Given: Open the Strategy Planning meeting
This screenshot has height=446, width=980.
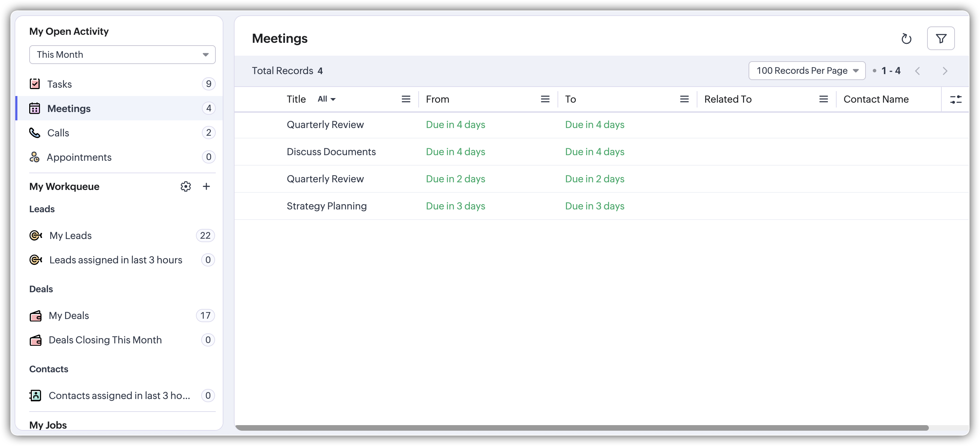Looking at the screenshot, I should pyautogui.click(x=326, y=206).
